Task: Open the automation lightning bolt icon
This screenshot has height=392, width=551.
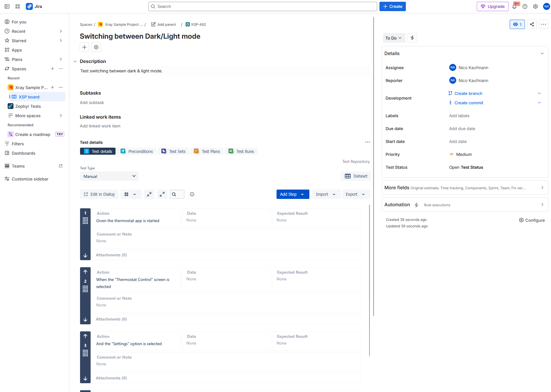Action: pos(412,38)
